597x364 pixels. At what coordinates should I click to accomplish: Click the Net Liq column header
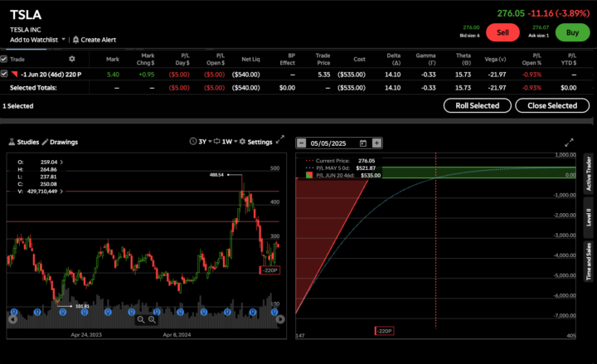click(250, 59)
